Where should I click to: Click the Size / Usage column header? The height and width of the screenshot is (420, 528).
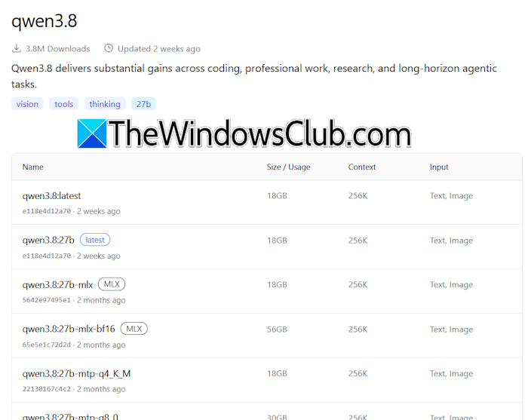click(289, 167)
